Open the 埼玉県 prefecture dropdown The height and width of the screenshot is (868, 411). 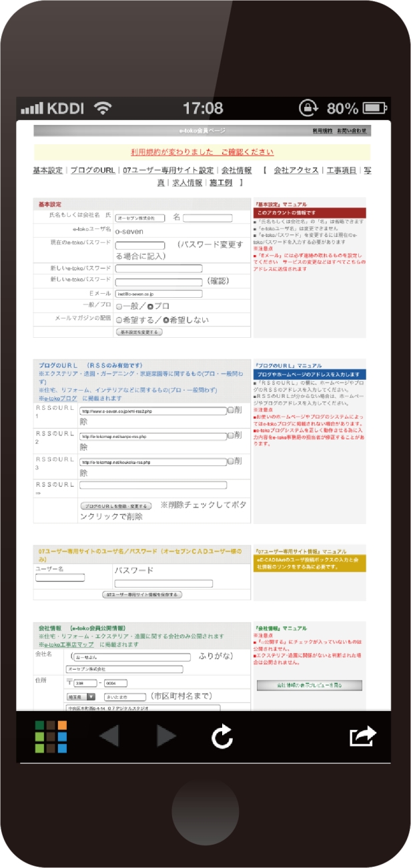pos(81,696)
